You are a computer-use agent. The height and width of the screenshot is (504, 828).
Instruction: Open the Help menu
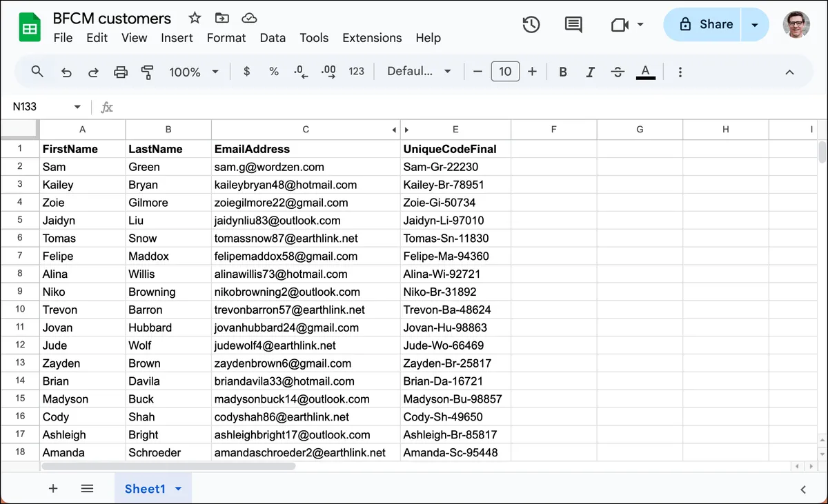click(x=428, y=38)
